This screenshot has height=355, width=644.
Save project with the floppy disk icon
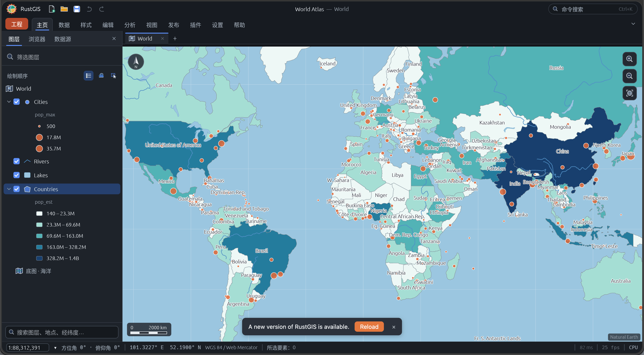(x=77, y=9)
